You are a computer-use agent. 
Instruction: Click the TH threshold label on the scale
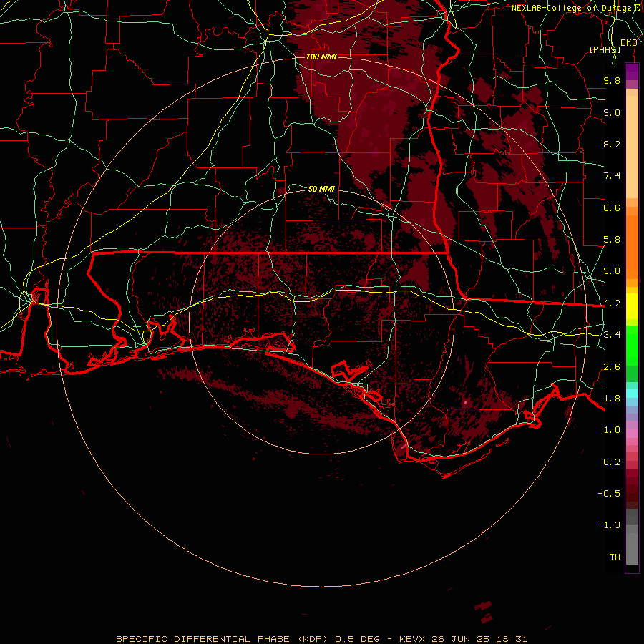click(615, 557)
